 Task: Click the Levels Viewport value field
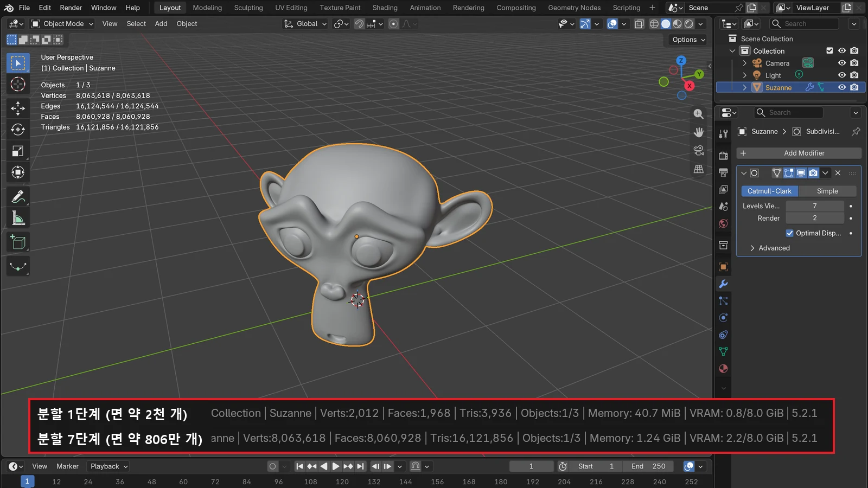(814, 206)
